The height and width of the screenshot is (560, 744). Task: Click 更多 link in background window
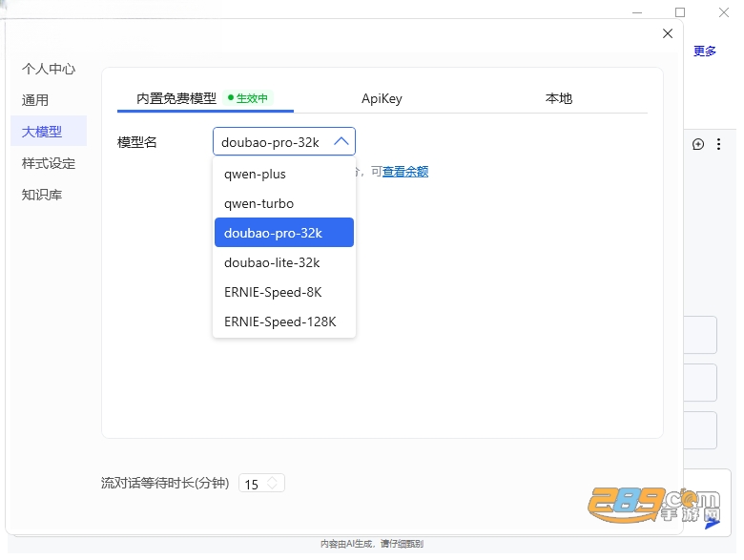click(704, 52)
